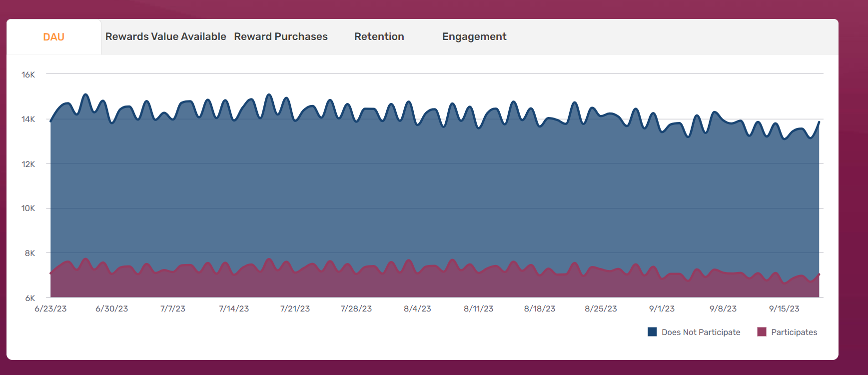Click the 6/23/23 date on the x-axis
This screenshot has width=868, height=375.
(x=50, y=308)
